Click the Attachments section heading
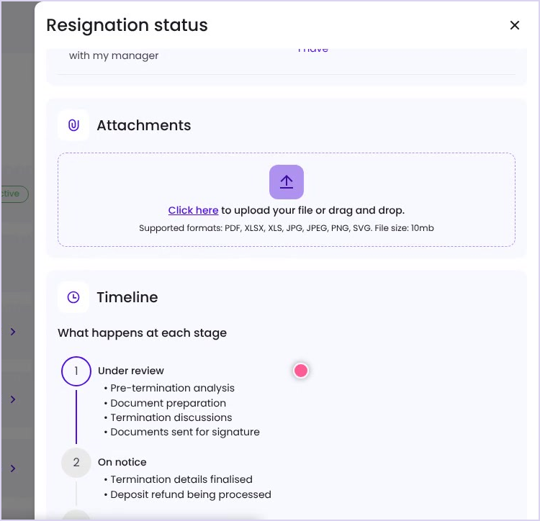Screen dimensions: 540x521 (144, 125)
